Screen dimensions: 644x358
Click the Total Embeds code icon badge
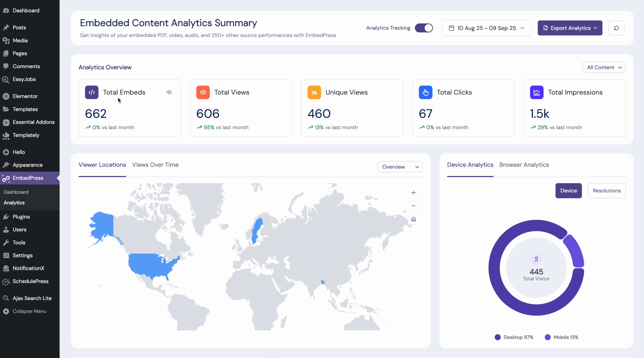point(92,92)
